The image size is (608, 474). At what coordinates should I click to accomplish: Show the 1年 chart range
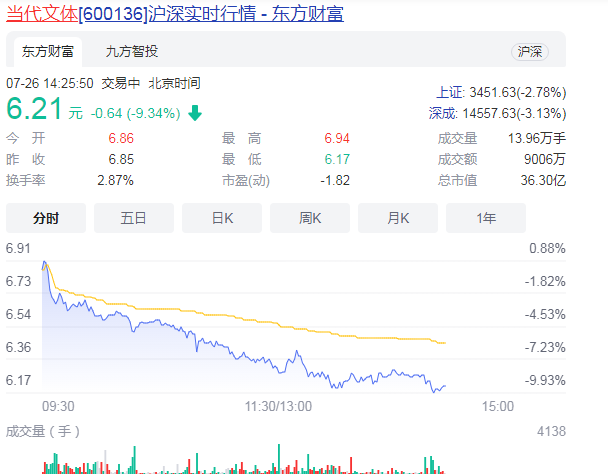click(486, 217)
